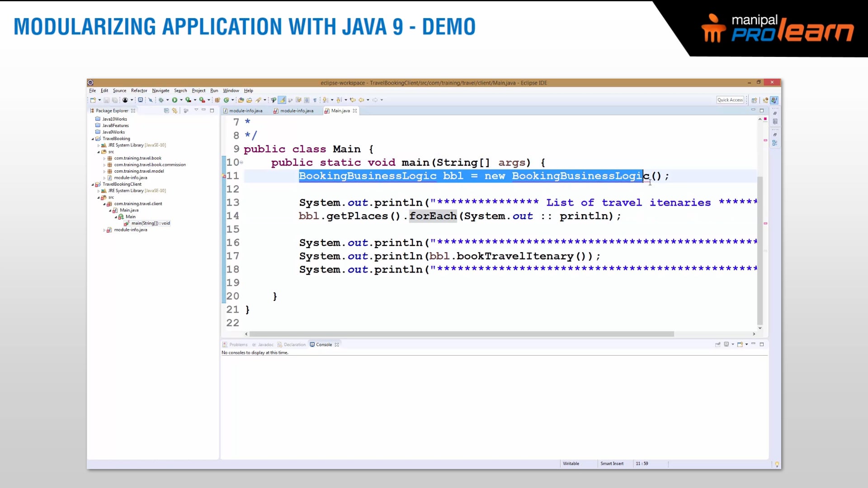Collapse All items in Package Explorer

[166, 110]
